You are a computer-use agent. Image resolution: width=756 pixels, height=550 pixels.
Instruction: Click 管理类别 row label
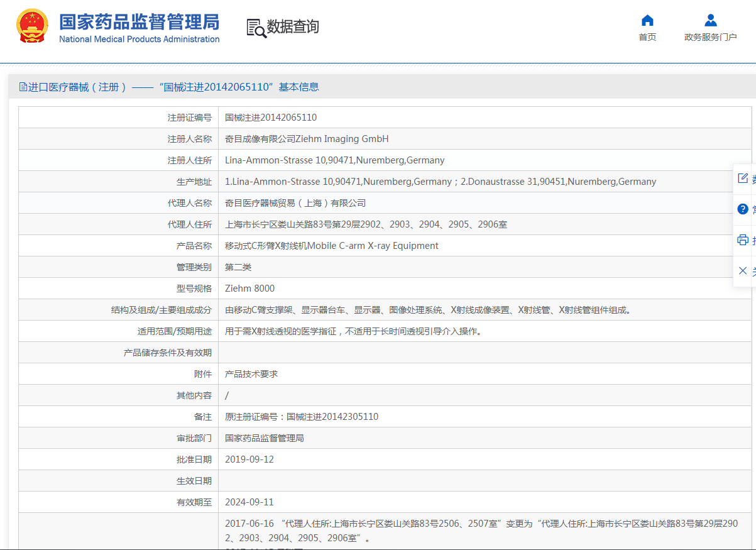click(x=194, y=267)
